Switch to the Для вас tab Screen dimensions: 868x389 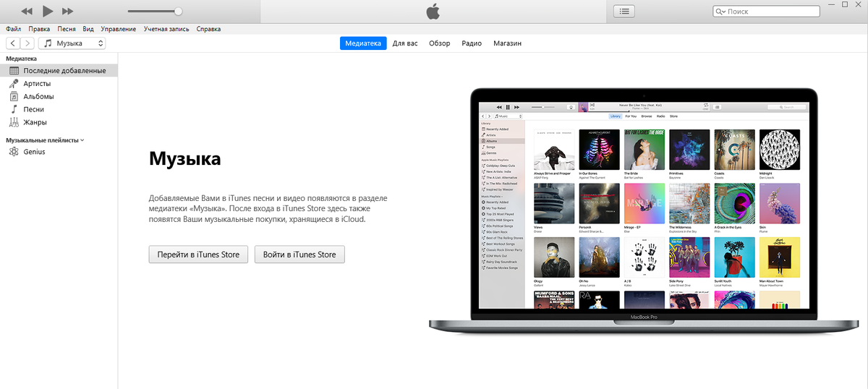(x=405, y=43)
